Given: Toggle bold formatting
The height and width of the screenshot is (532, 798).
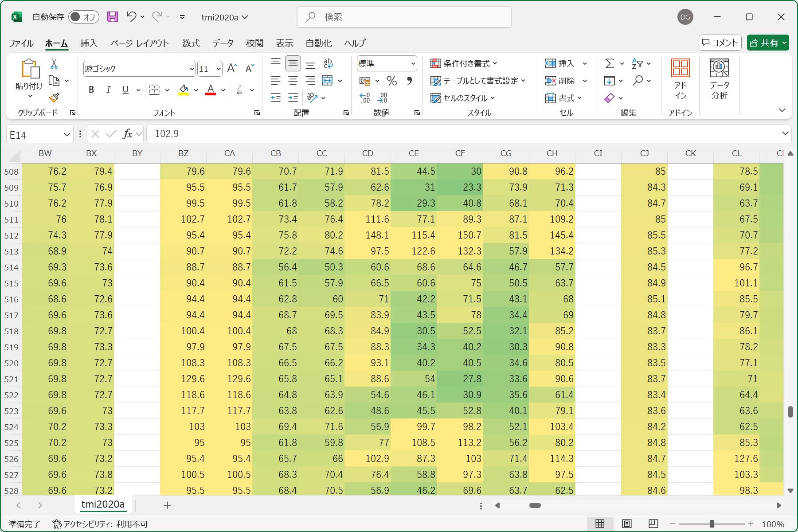Looking at the screenshot, I should pos(91,90).
